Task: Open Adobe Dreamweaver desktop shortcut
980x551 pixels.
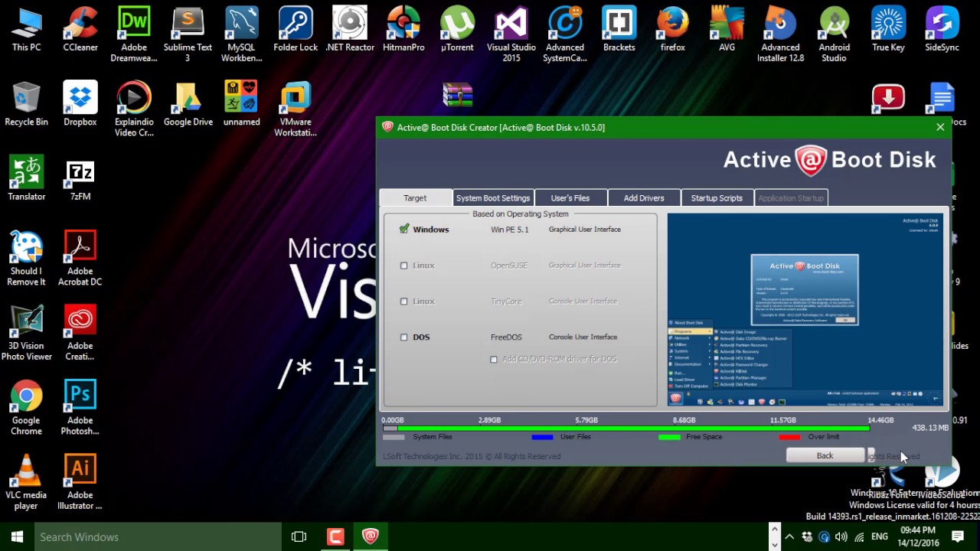Action: pos(134,35)
